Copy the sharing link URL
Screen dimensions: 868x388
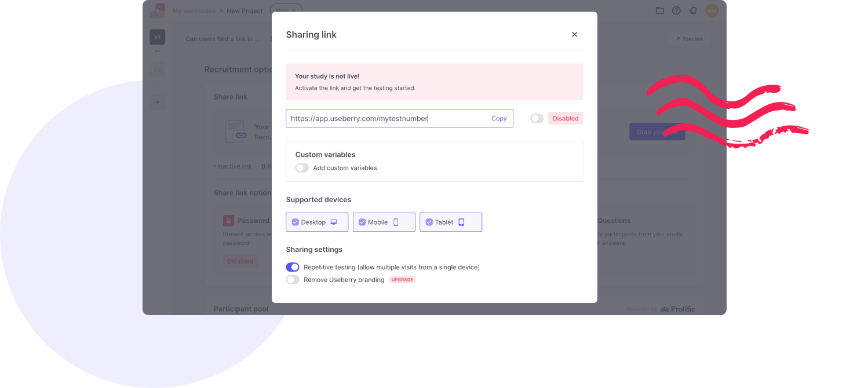point(498,118)
